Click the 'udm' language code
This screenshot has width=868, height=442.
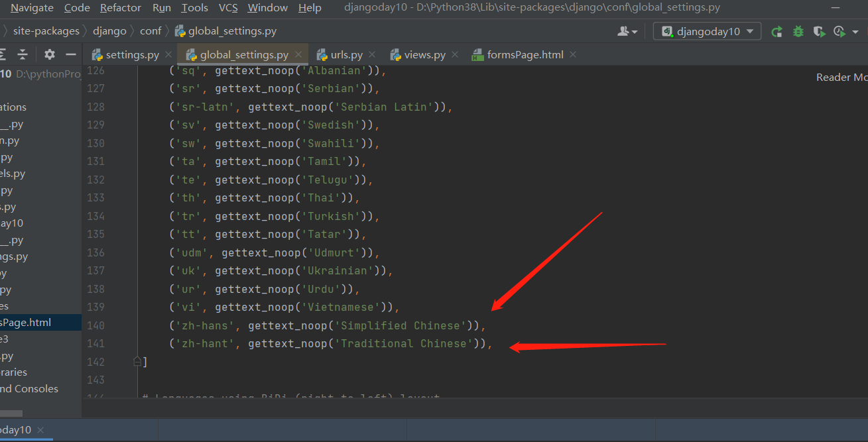(x=192, y=252)
